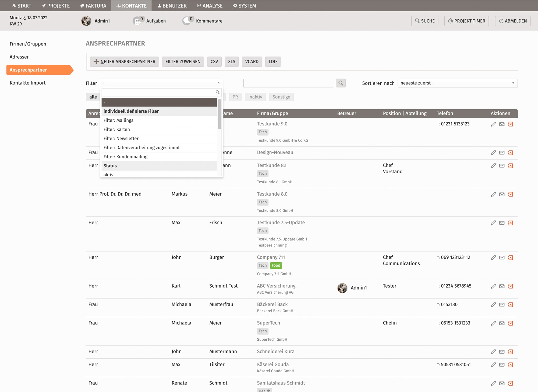Screen dimensions: 538x392
Task: Click the Admin1 avatar in the header
Action: [86, 21]
